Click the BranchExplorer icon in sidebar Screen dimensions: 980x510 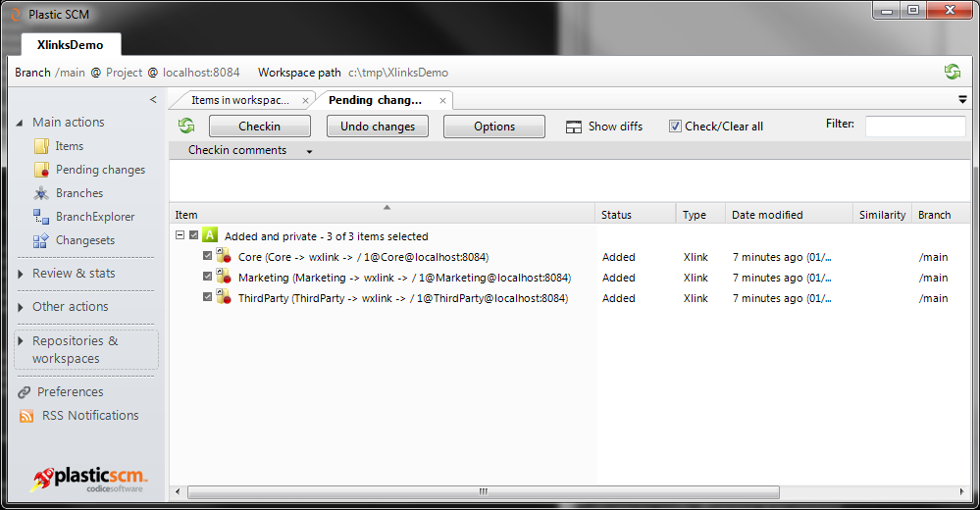click(41, 217)
